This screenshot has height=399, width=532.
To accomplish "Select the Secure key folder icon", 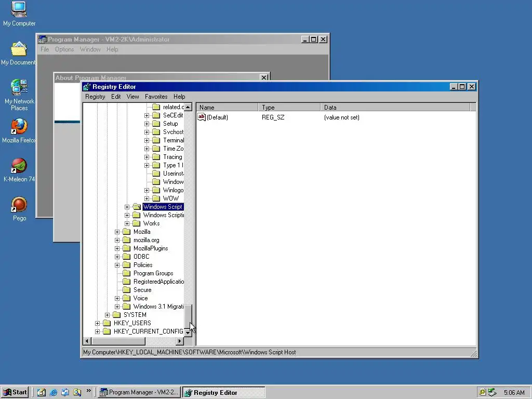I will point(127,290).
